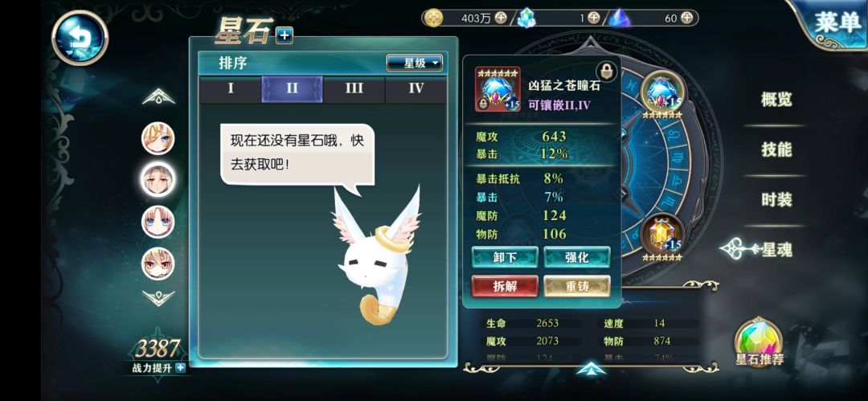This screenshot has height=401, width=868.
Task: Click the 卸下 button
Action: (504, 257)
